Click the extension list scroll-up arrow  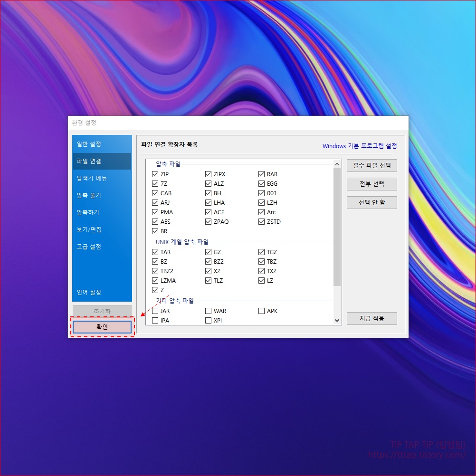point(337,164)
